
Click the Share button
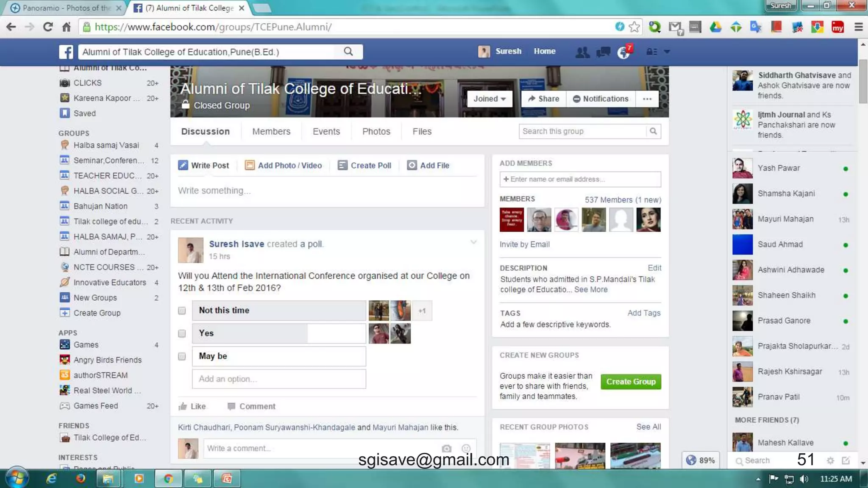(x=544, y=99)
